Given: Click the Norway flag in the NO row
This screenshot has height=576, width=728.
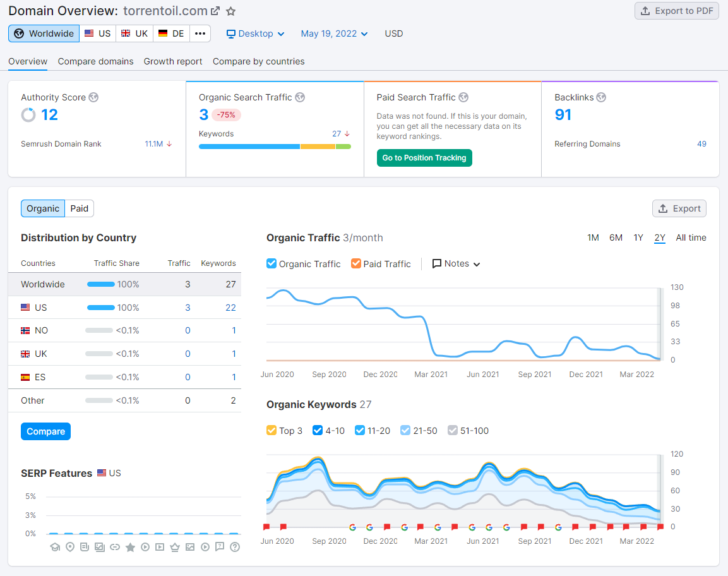Looking at the screenshot, I should pyautogui.click(x=25, y=331).
